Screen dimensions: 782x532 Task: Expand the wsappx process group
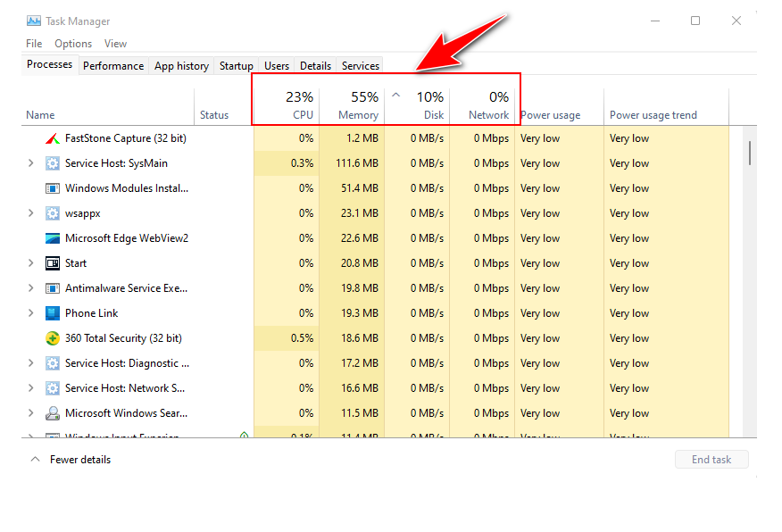coord(31,213)
